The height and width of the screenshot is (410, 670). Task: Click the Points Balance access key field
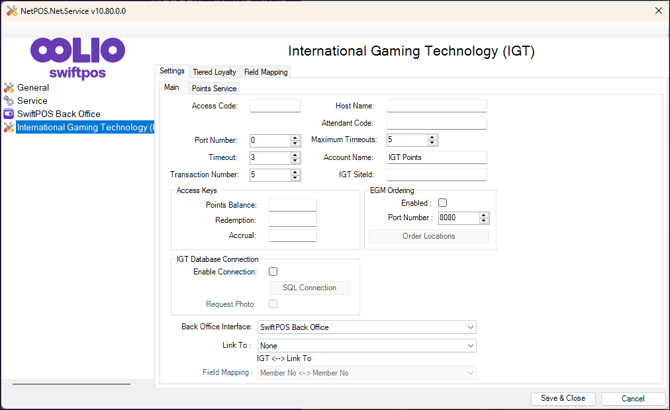293,205
